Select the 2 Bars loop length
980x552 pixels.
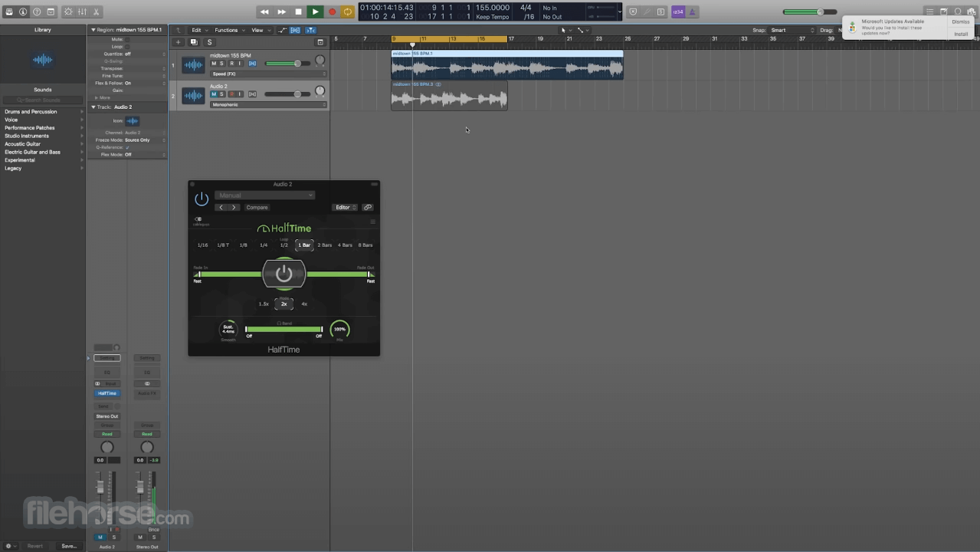325,245
